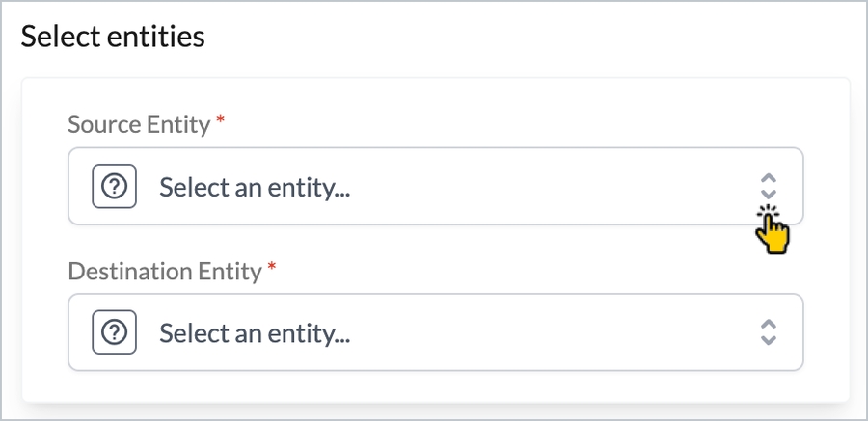This screenshot has height=421, width=868.
Task: Click the down arrow in Destination Entity chevrons
Action: (768, 340)
